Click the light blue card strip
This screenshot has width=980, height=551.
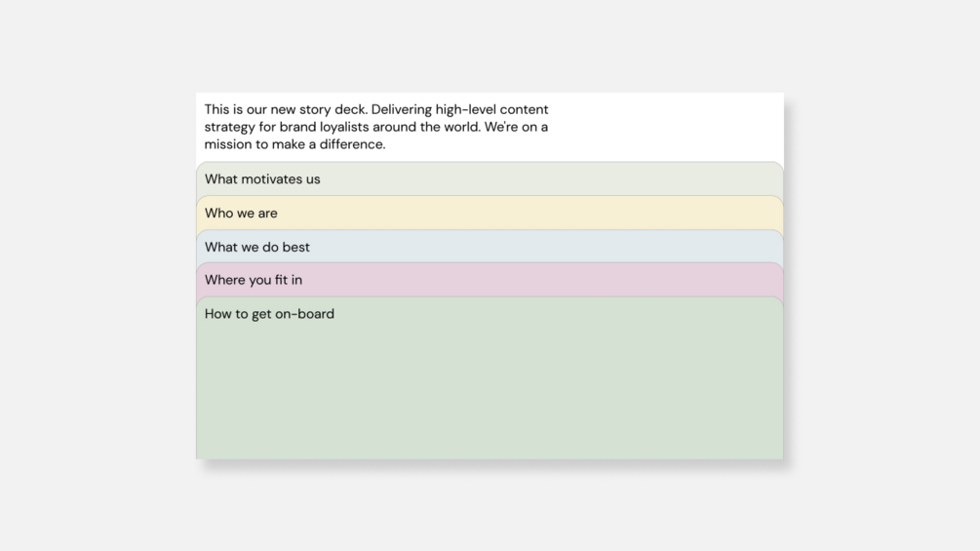coord(488,248)
